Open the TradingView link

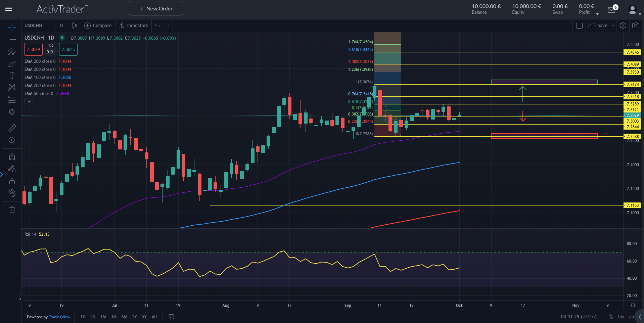[x=59, y=317]
